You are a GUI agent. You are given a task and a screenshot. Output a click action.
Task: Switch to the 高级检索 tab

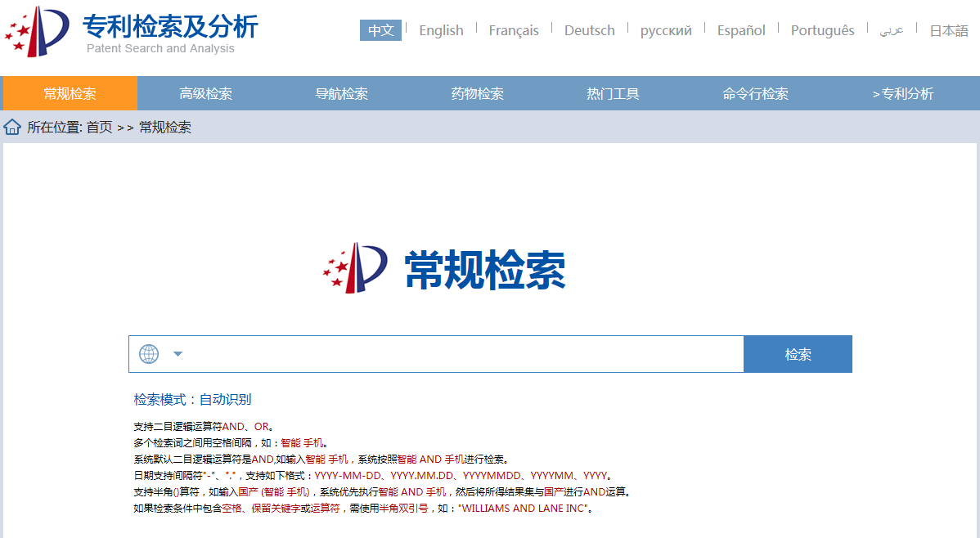[205, 94]
